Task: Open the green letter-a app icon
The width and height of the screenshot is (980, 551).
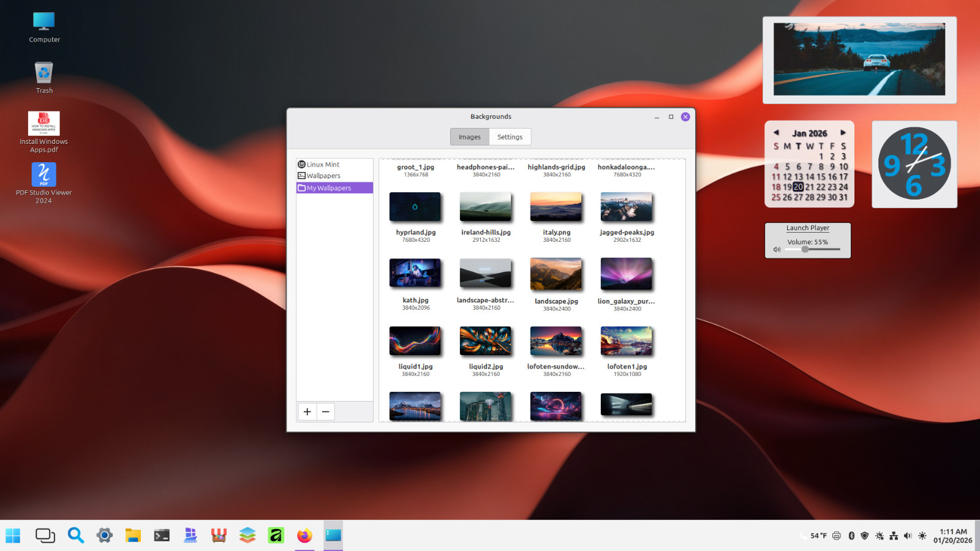Action: click(x=276, y=536)
